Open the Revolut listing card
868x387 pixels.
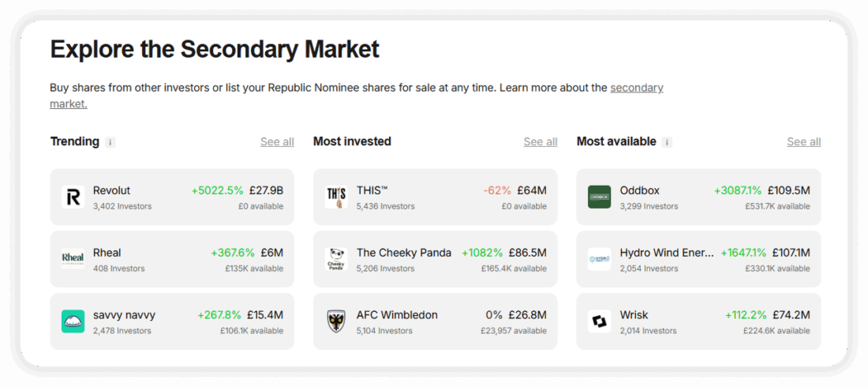click(172, 197)
